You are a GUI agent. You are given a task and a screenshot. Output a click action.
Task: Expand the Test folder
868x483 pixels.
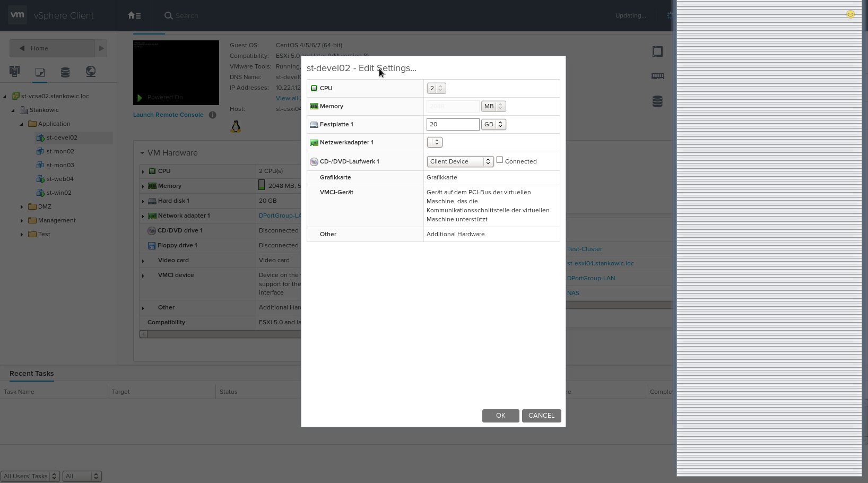pos(22,234)
